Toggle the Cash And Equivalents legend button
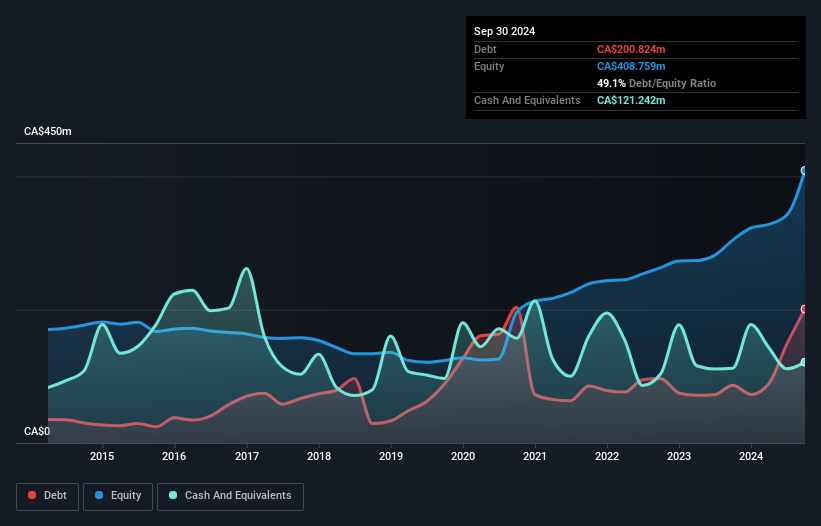821x526 pixels. 230,496
